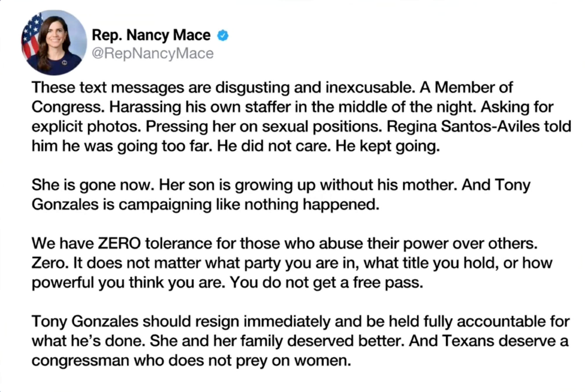Click "Tony Gonzales should resign immediately"

[181, 322]
